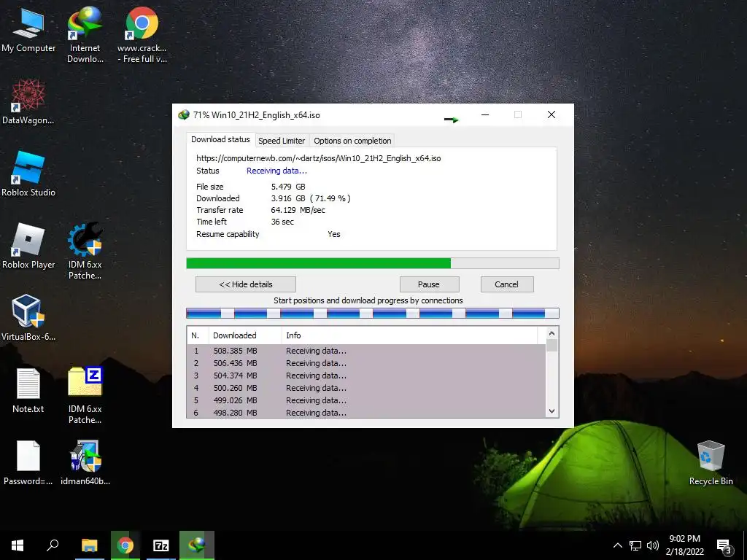Open 7-Zip from the taskbar

click(161, 545)
